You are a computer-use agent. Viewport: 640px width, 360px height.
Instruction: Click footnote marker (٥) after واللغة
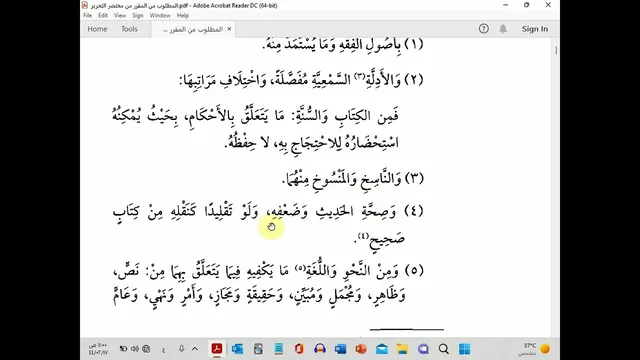(300, 268)
